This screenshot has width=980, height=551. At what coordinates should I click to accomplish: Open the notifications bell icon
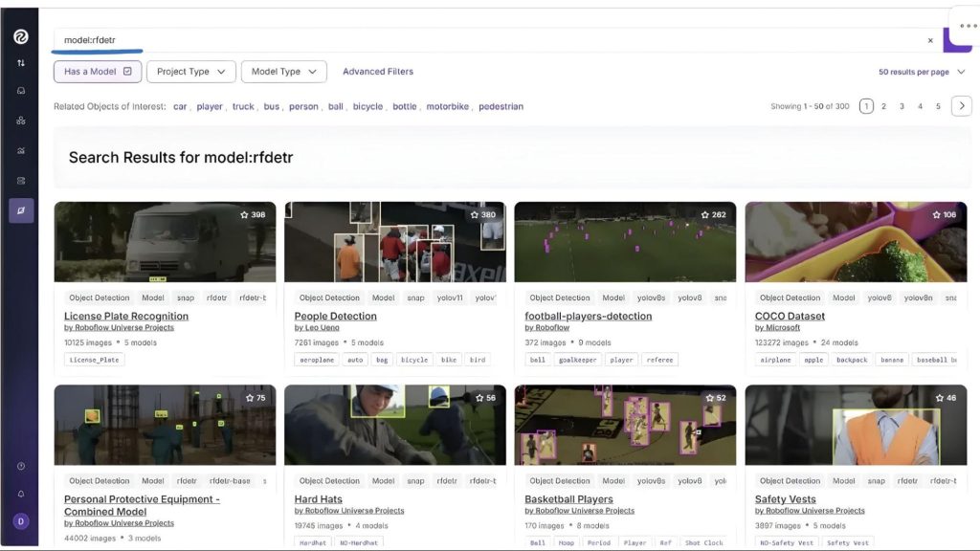click(20, 494)
